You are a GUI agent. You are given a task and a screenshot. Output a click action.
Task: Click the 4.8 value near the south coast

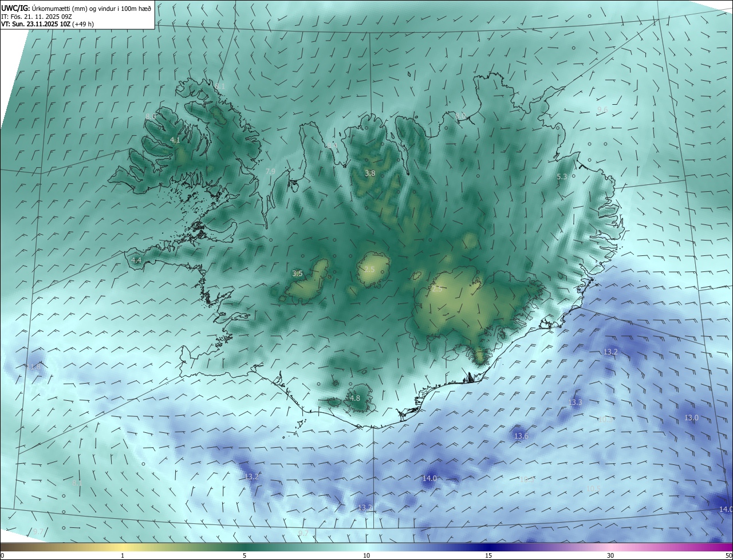point(355,399)
